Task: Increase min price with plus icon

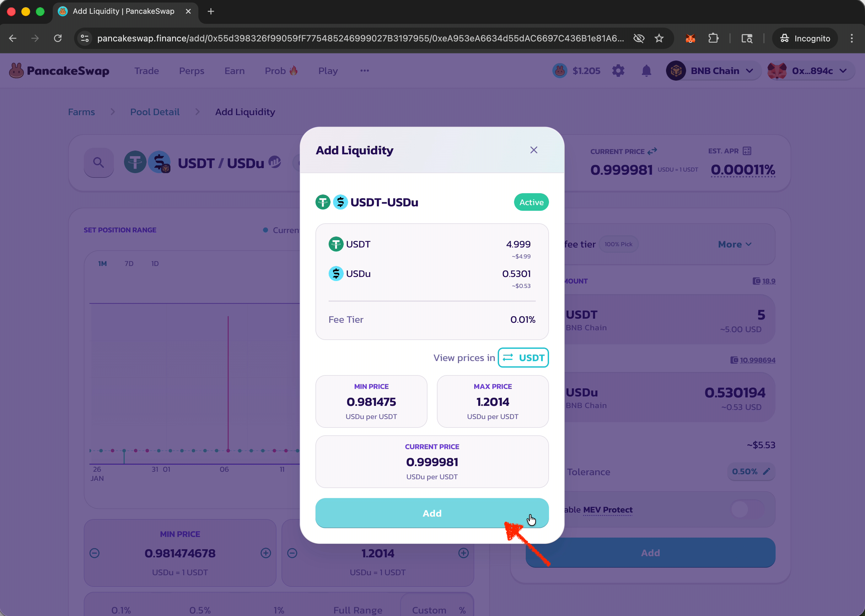Action: (266, 553)
